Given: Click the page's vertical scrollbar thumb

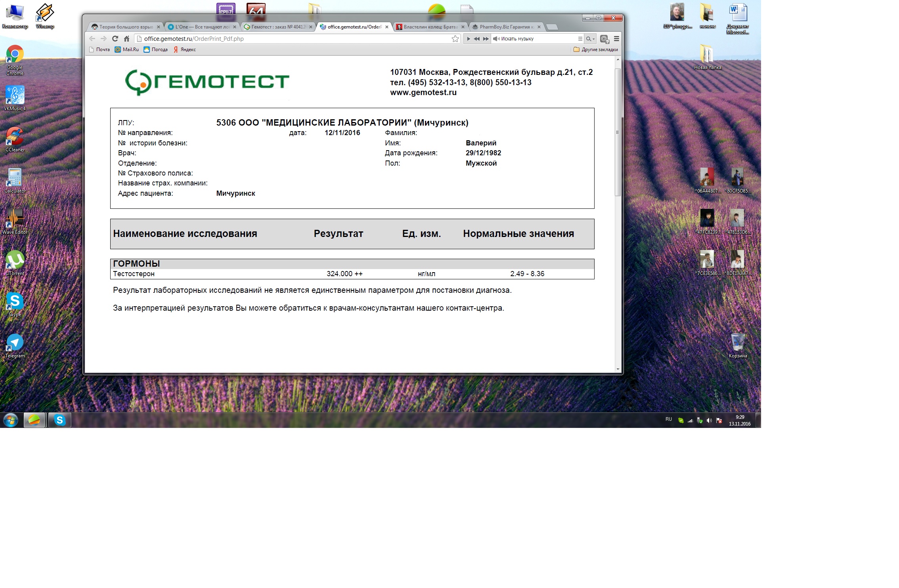Looking at the screenshot, I should [618, 132].
